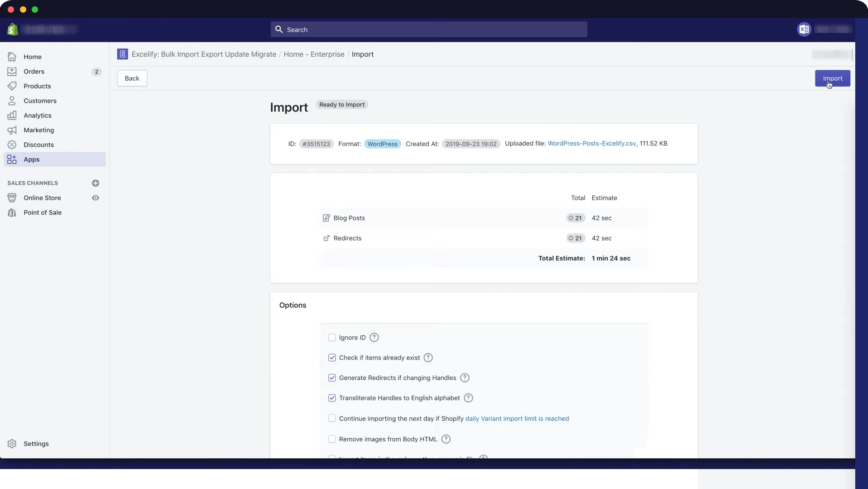Image resolution: width=868 pixels, height=489 pixels.
Task: Open daily Variant import limit link
Action: point(517,418)
